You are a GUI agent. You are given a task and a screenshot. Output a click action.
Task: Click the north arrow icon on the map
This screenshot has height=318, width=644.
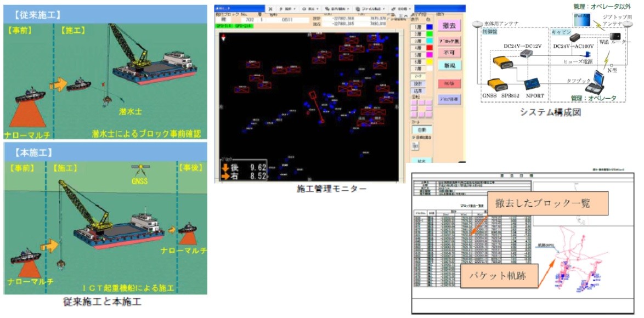(x=223, y=38)
